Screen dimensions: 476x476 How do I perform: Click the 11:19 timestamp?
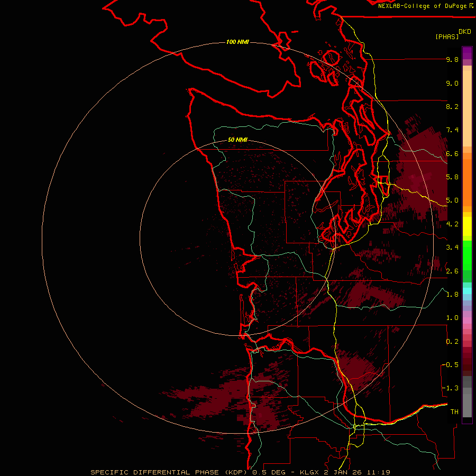[x=378, y=472]
